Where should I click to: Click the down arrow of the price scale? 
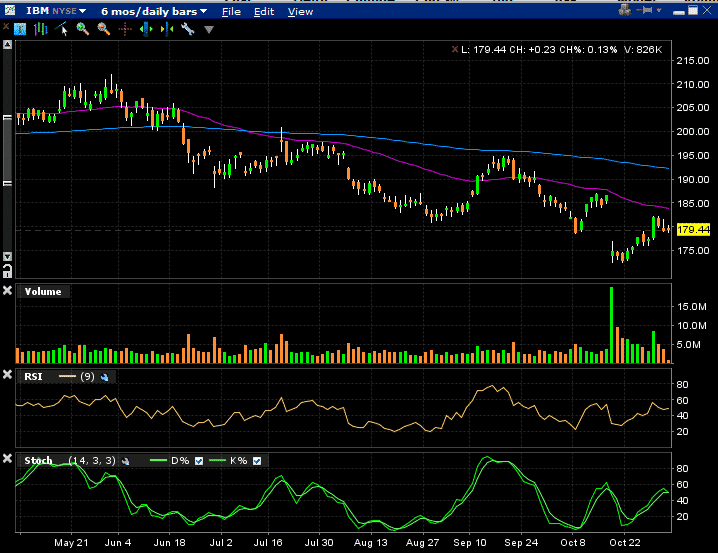coord(7,256)
